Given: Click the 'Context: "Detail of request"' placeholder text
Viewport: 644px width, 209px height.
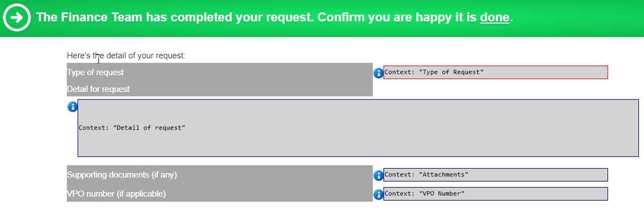Looking at the screenshot, I should click(x=132, y=127).
